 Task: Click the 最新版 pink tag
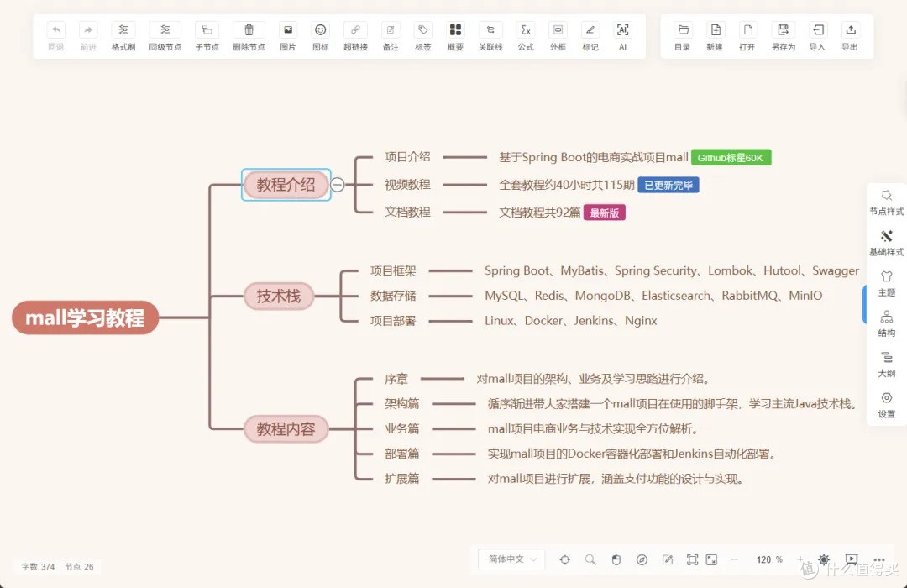[x=605, y=213]
